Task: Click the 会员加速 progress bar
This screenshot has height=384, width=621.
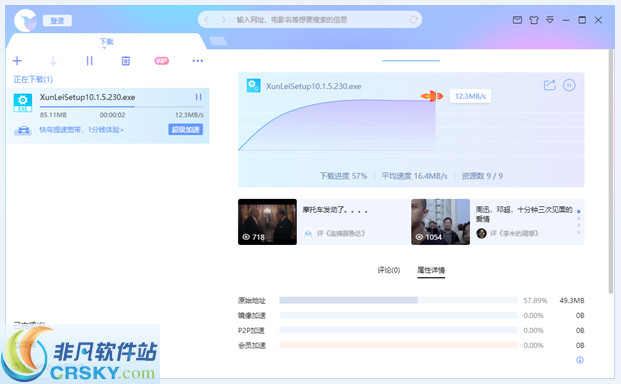Action: [398, 345]
